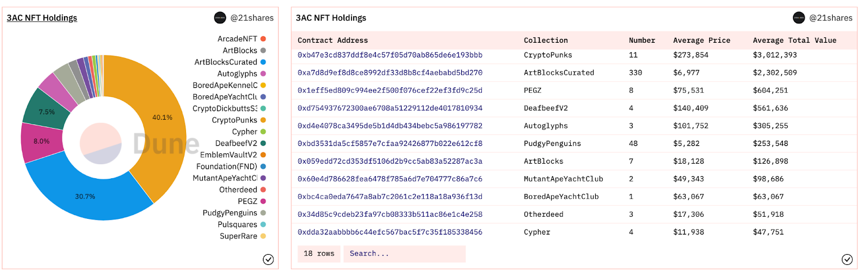The image size is (868, 279).
Task: Sort by the Contract Address column header
Action: point(333,40)
